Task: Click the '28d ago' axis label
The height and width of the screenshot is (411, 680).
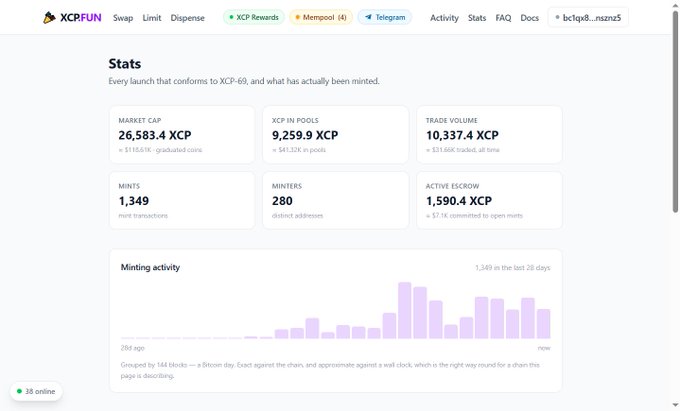Action: (132, 348)
